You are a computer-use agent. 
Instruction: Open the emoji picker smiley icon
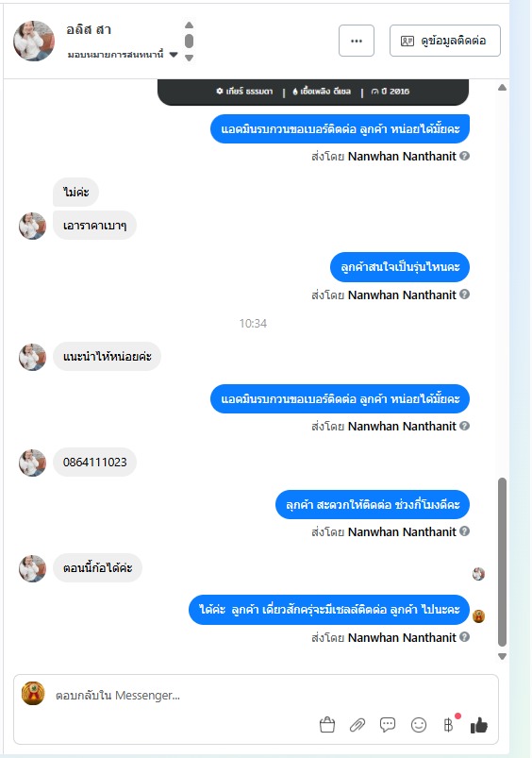pos(419,725)
